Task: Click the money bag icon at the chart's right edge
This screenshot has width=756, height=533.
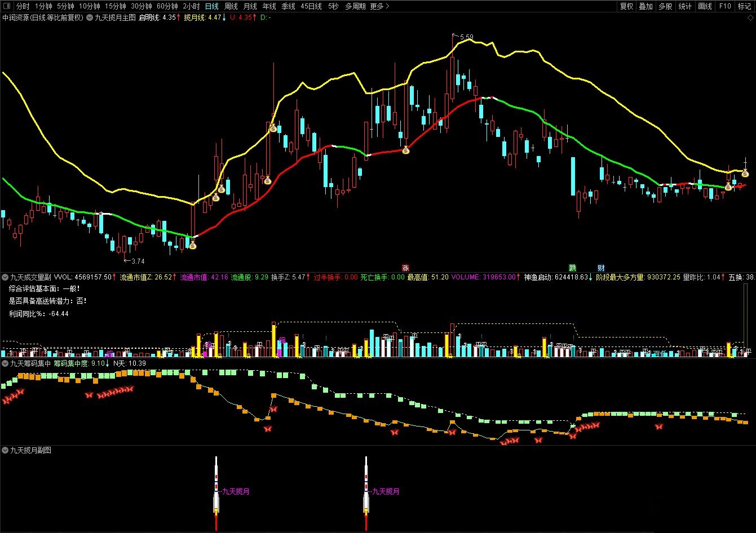Action: [745, 173]
